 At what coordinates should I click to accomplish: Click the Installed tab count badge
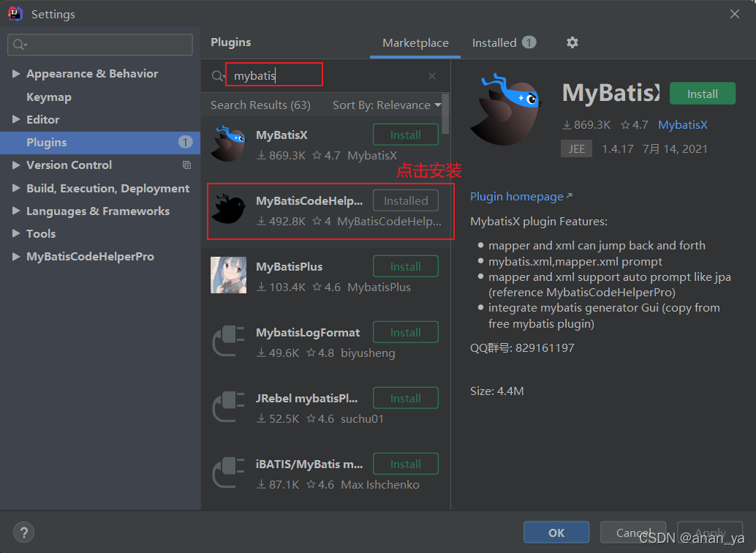pos(529,43)
